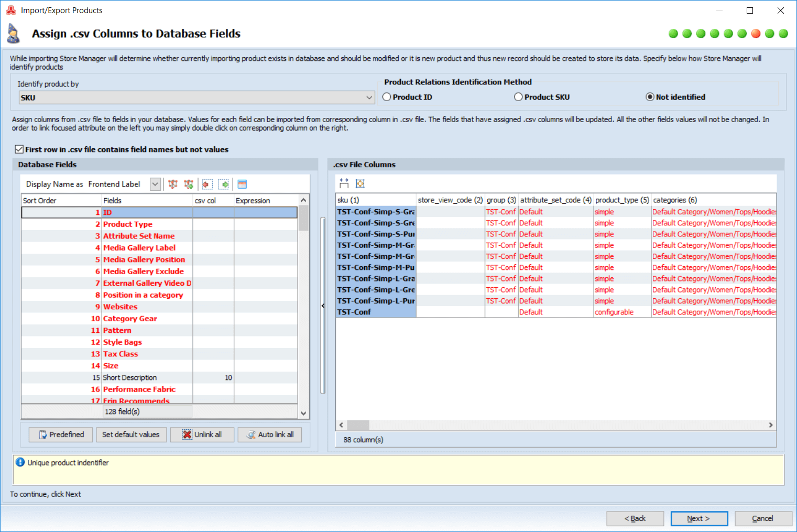This screenshot has height=532, width=797.
Task: Select the Media Gallery Label field
Action: tap(159, 248)
